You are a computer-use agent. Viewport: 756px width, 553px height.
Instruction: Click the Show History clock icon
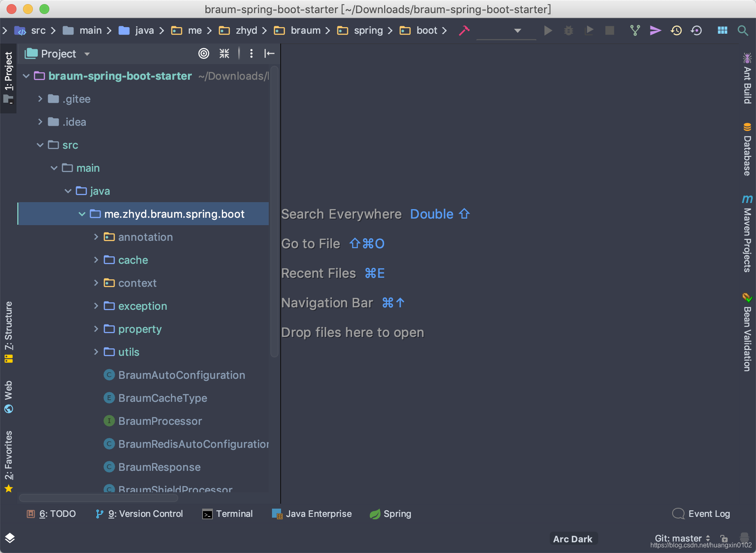[676, 30]
